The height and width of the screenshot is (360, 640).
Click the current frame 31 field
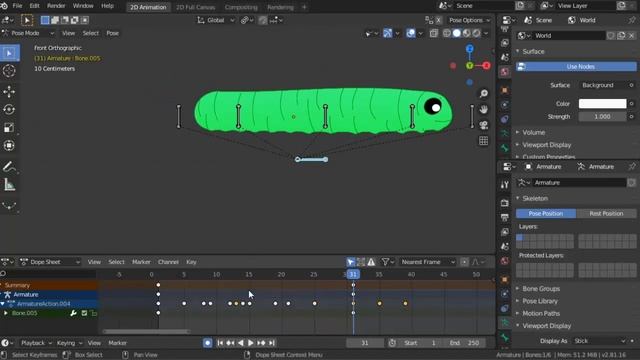pos(365,343)
